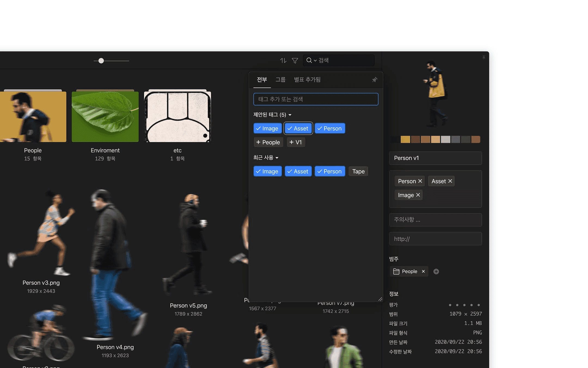The height and width of the screenshot is (368, 588).
Task: Uncheck the suggested Image tag
Action: pyautogui.click(x=268, y=128)
